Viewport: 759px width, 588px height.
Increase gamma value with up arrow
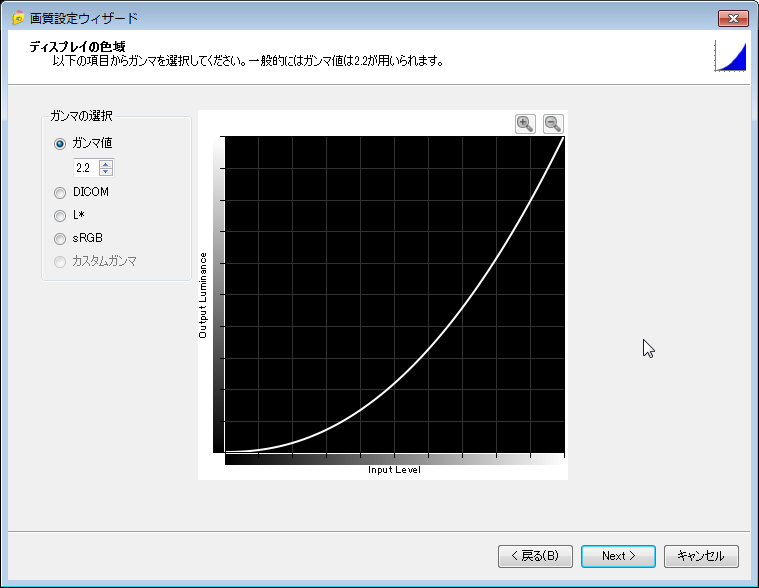106,163
